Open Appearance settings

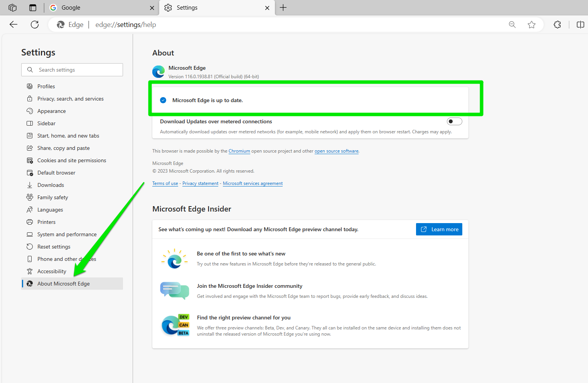72,111
